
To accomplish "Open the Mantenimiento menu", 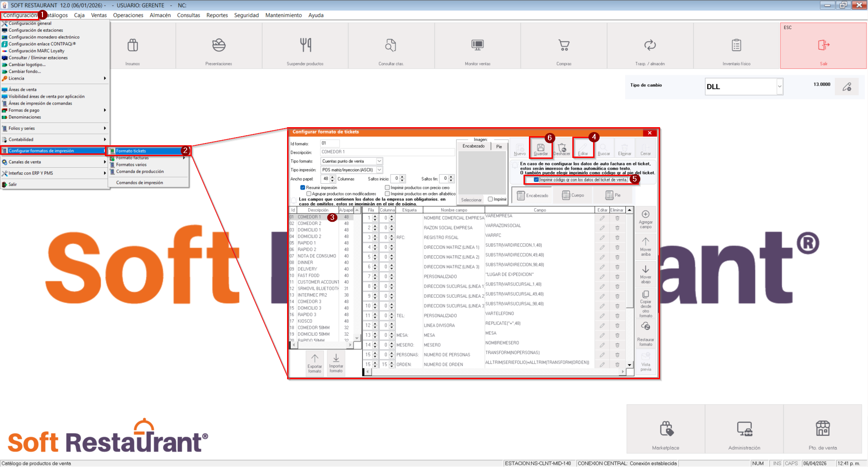I will [x=283, y=15].
